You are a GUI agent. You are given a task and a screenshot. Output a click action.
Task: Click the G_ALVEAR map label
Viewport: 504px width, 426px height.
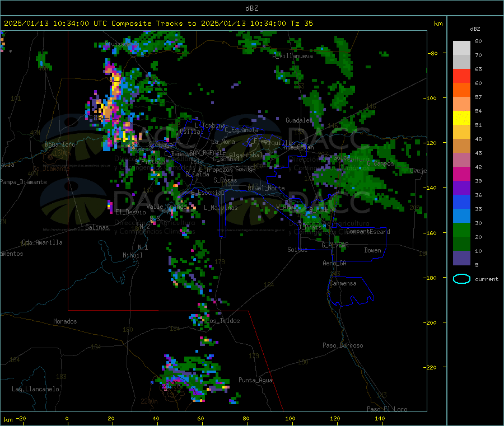pyautogui.click(x=335, y=245)
